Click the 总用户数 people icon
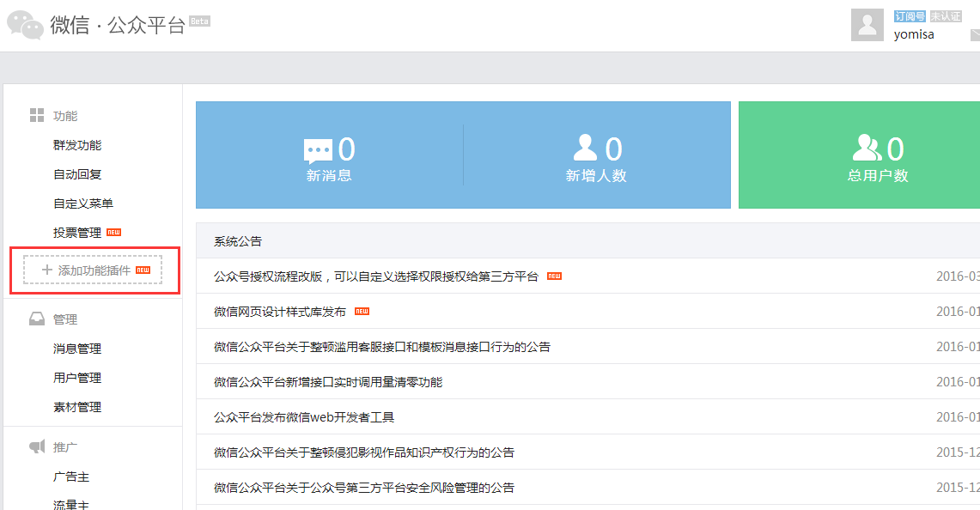This screenshot has width=980, height=510. (867, 149)
